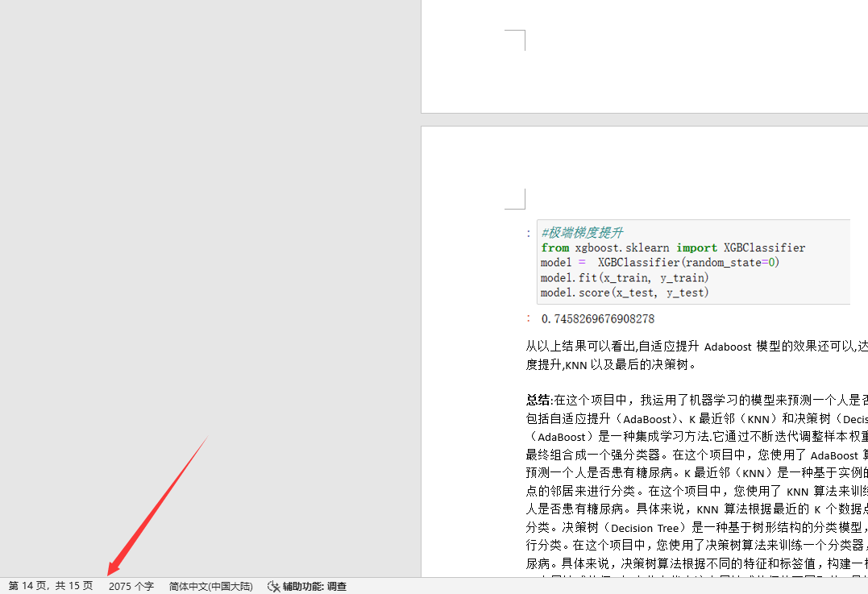Screen dimensions: 868x594
Task: Click the accessibility checker icon in status bar
Action: coord(272,587)
